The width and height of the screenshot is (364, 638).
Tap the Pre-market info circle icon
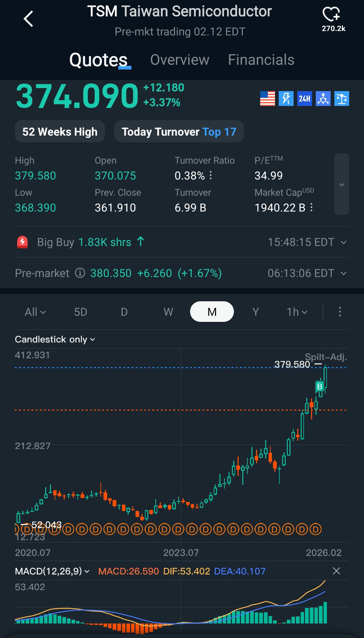coord(80,273)
